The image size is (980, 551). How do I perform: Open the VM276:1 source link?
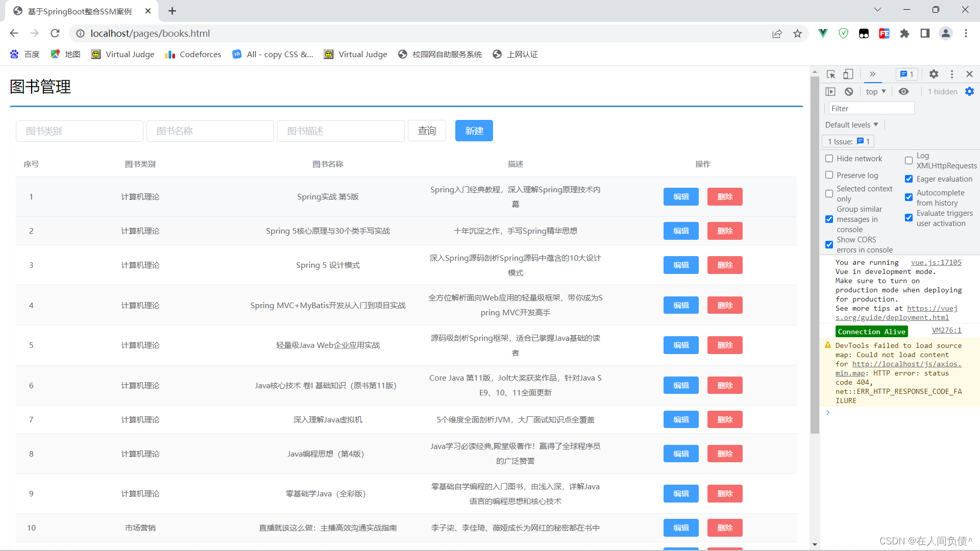click(947, 331)
